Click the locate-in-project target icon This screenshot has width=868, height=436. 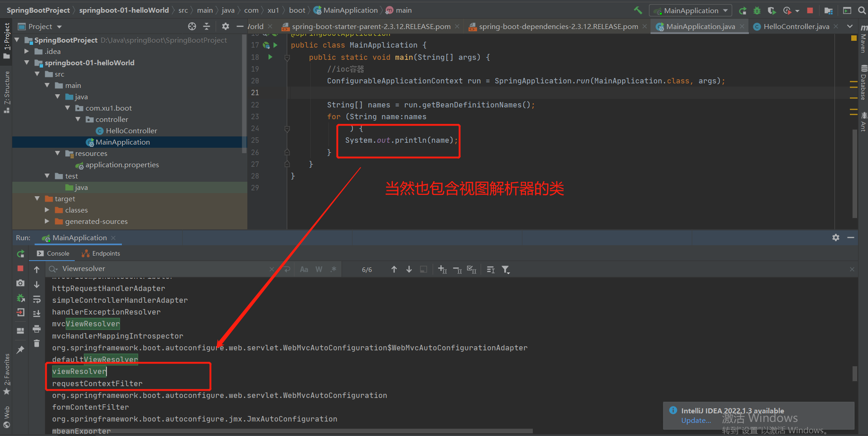[x=192, y=26]
